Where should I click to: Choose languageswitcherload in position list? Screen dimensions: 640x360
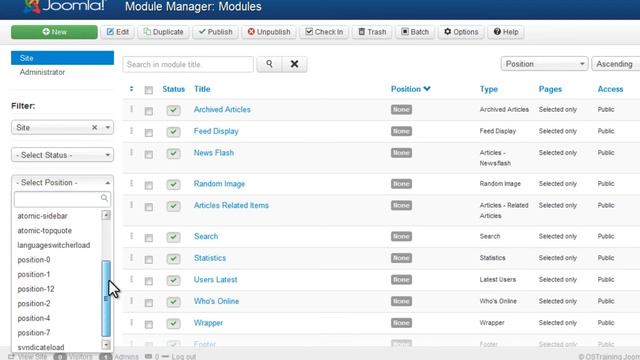pyautogui.click(x=53, y=245)
